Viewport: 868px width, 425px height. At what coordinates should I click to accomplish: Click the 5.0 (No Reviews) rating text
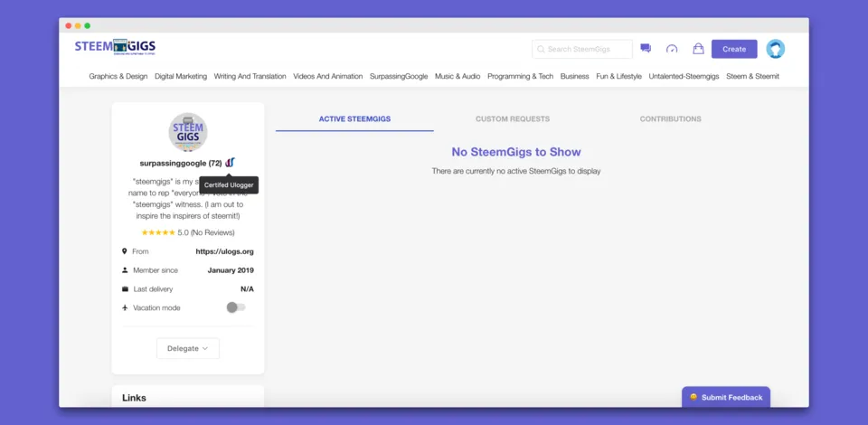coord(206,232)
